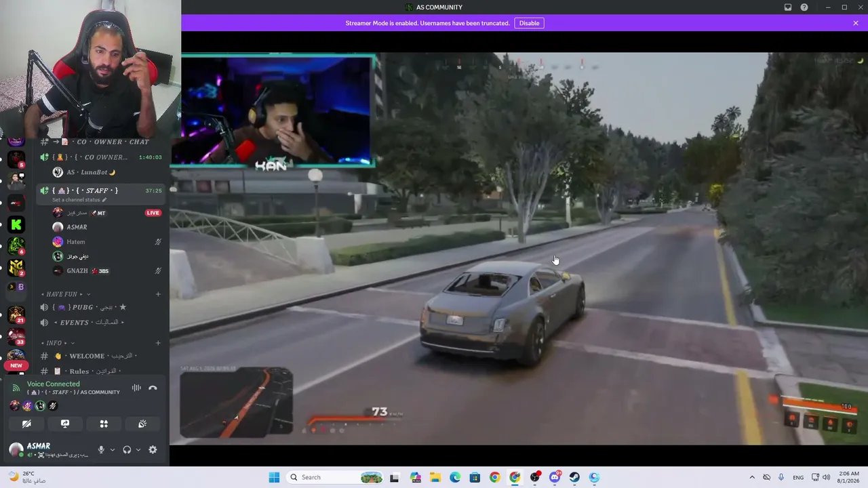Show hidden system tray icons
The image size is (868, 488).
tap(752, 477)
